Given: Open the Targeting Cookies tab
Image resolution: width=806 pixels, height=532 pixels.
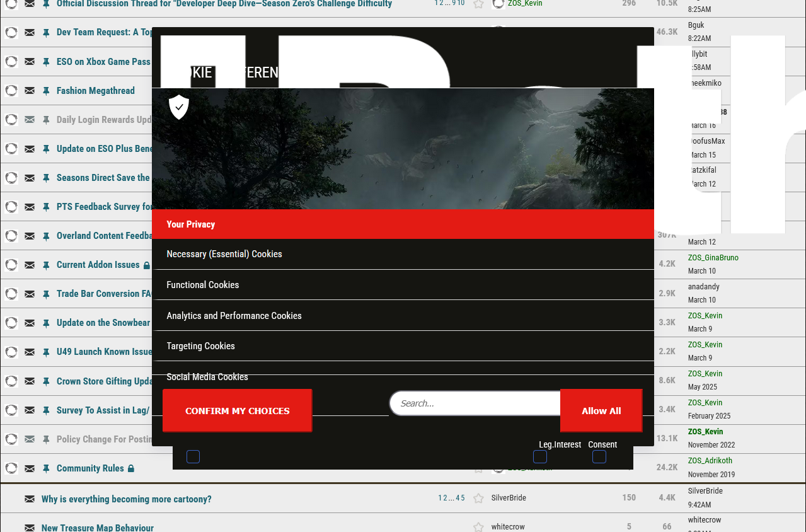Looking at the screenshot, I should (403, 346).
